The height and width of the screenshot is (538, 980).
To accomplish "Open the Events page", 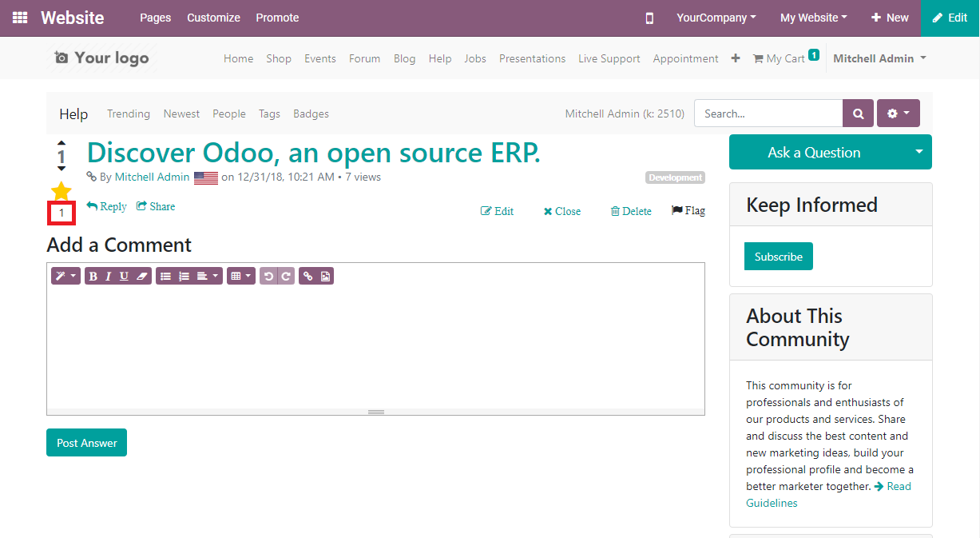I will point(320,58).
